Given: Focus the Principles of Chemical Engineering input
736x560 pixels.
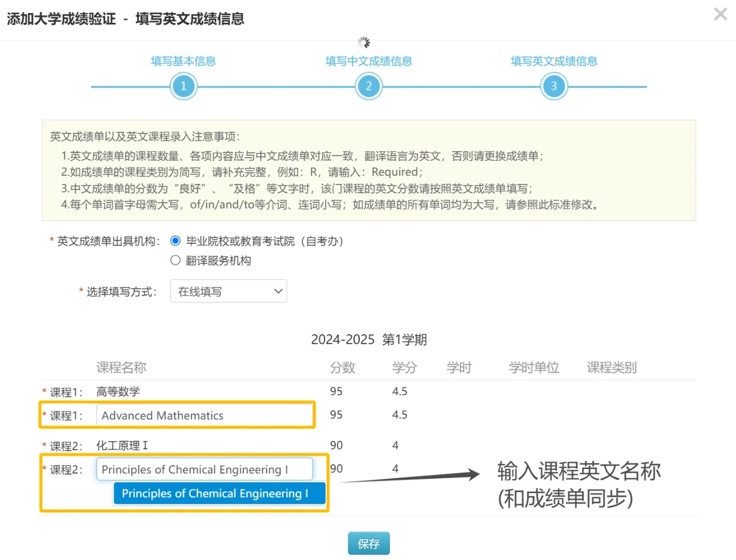Looking at the screenshot, I should pyautogui.click(x=204, y=469).
